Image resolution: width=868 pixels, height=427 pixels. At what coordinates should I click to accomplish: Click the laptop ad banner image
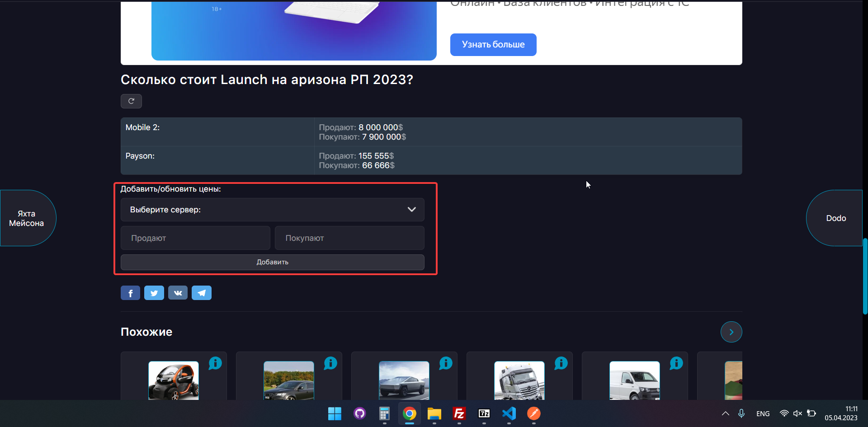294,30
